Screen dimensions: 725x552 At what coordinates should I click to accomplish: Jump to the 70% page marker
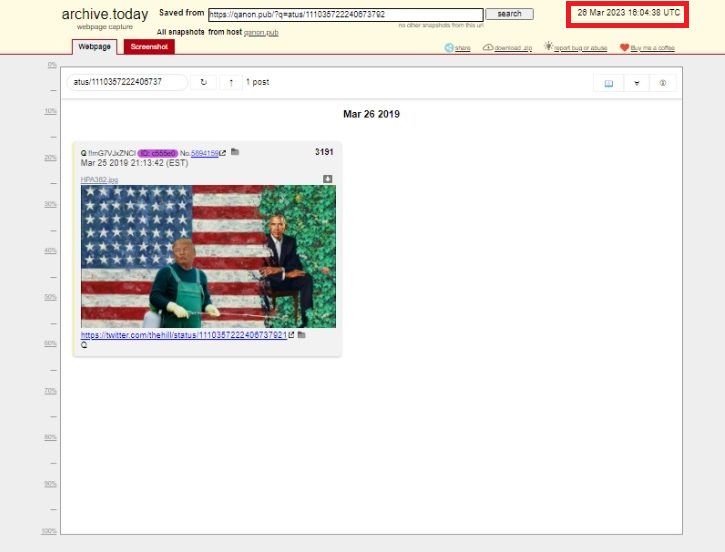point(50,391)
